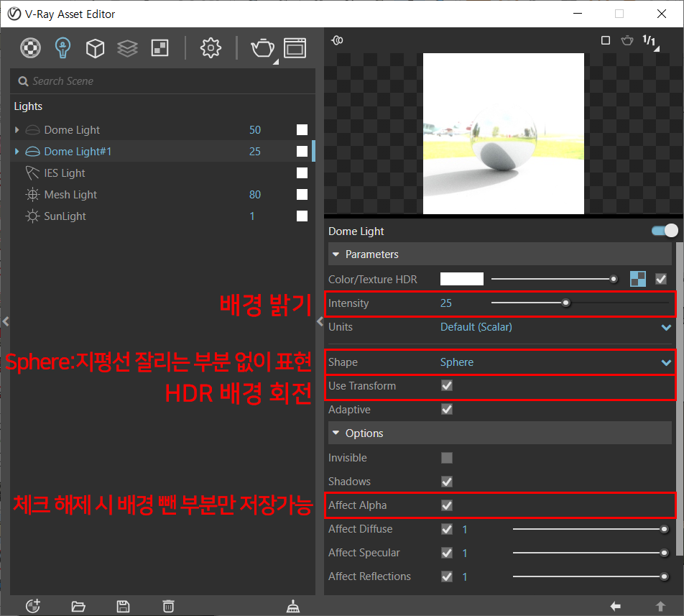Toggle the HDR texture enable checkbox
This screenshot has width=684, height=616.
coord(661,279)
